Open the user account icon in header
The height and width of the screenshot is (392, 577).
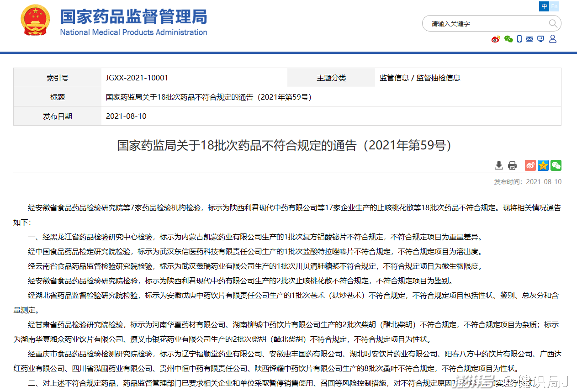click(x=553, y=39)
